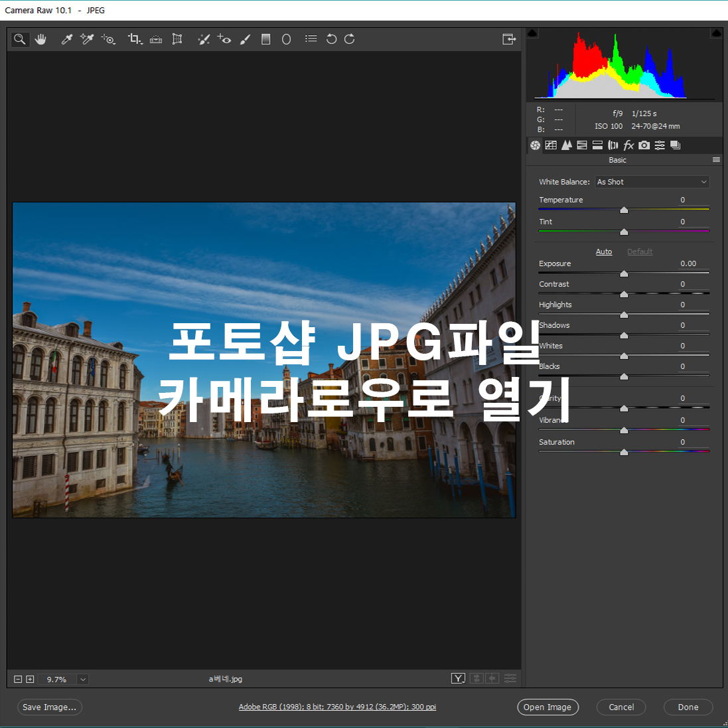Select the Transform tool
The height and width of the screenshot is (728, 728).
177,39
